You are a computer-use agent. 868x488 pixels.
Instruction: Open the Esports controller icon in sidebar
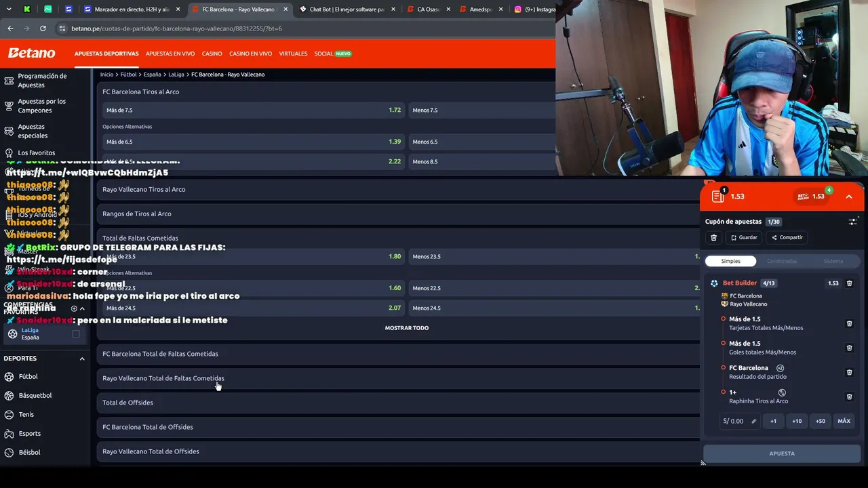point(9,434)
